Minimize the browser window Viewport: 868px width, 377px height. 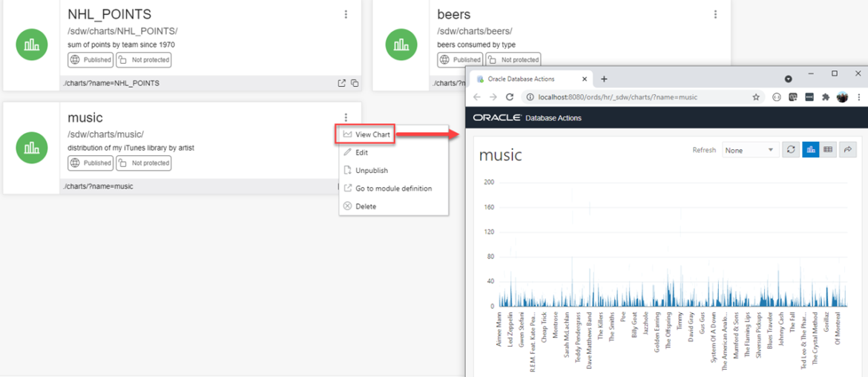[811, 73]
